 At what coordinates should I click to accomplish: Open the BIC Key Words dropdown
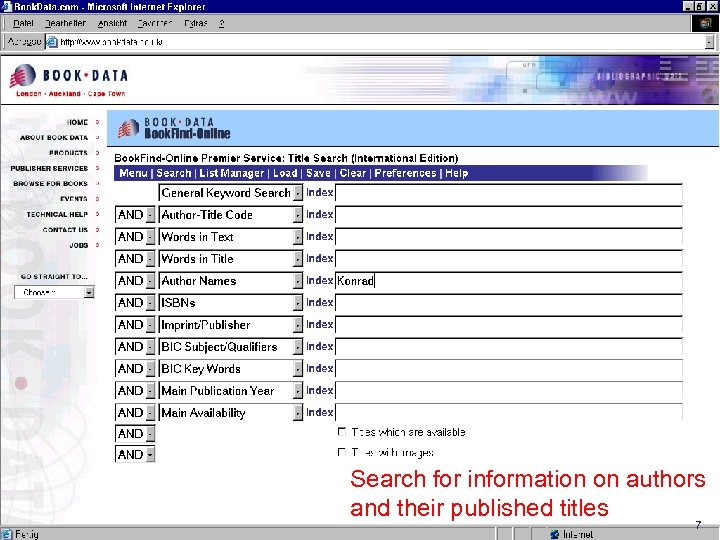298,369
